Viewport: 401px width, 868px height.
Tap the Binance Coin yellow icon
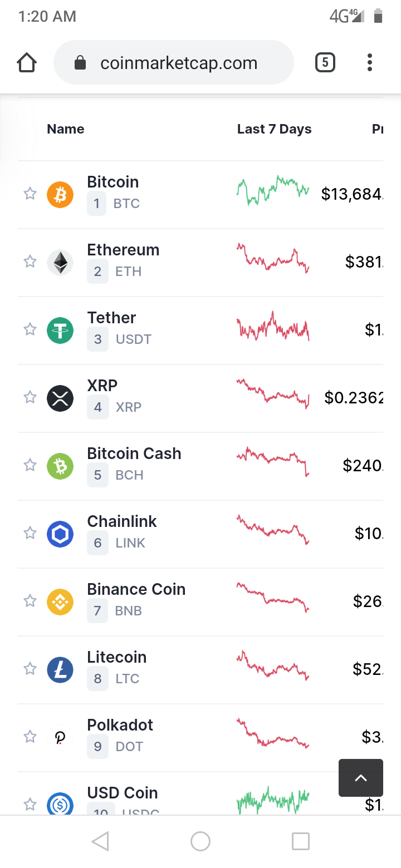click(x=60, y=602)
